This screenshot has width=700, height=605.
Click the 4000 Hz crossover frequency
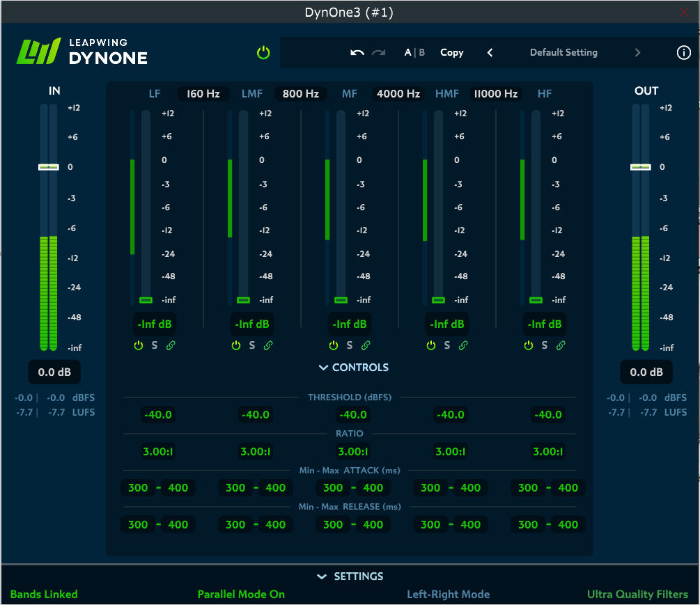398,94
